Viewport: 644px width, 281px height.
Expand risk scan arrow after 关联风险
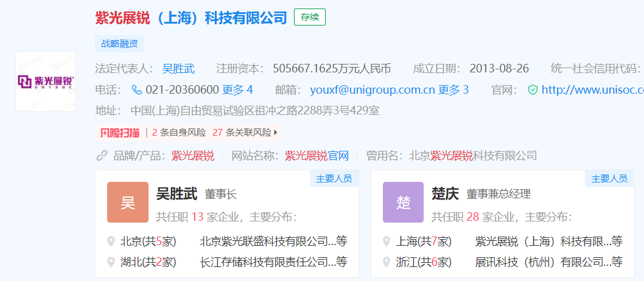(276, 133)
